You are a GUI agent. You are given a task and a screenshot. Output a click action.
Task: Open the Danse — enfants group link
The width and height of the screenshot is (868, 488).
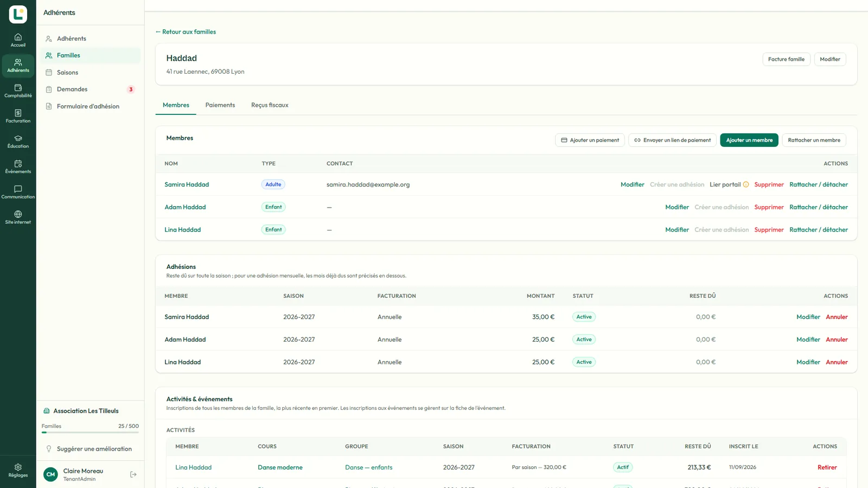click(x=368, y=467)
